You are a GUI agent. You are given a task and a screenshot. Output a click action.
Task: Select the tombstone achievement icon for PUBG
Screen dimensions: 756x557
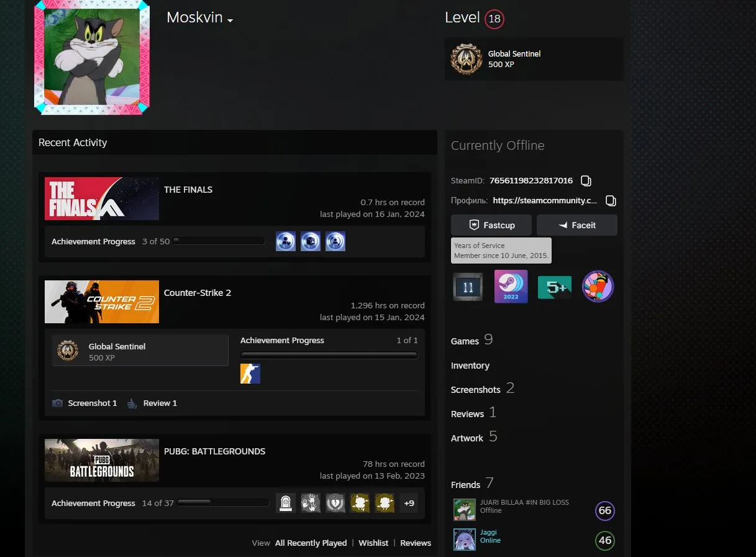tap(286, 503)
